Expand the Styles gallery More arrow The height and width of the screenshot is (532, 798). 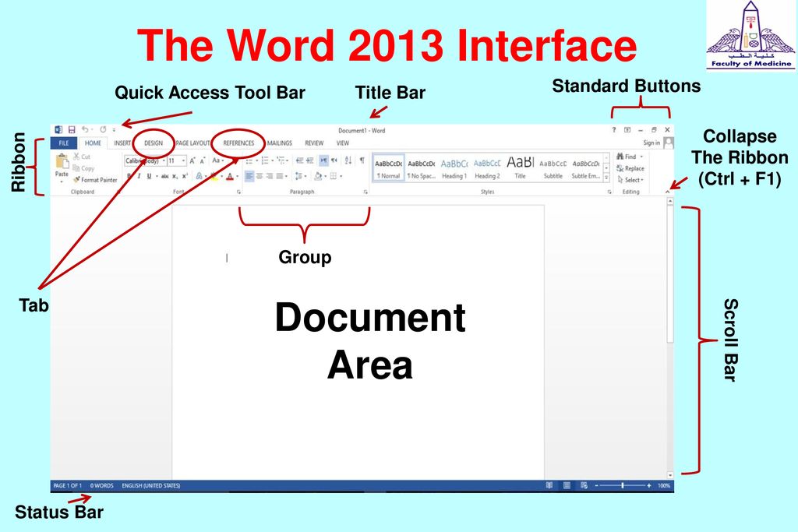(606, 178)
